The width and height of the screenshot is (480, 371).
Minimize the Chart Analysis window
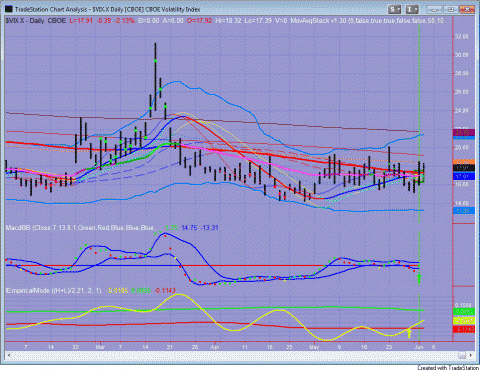(433, 9)
